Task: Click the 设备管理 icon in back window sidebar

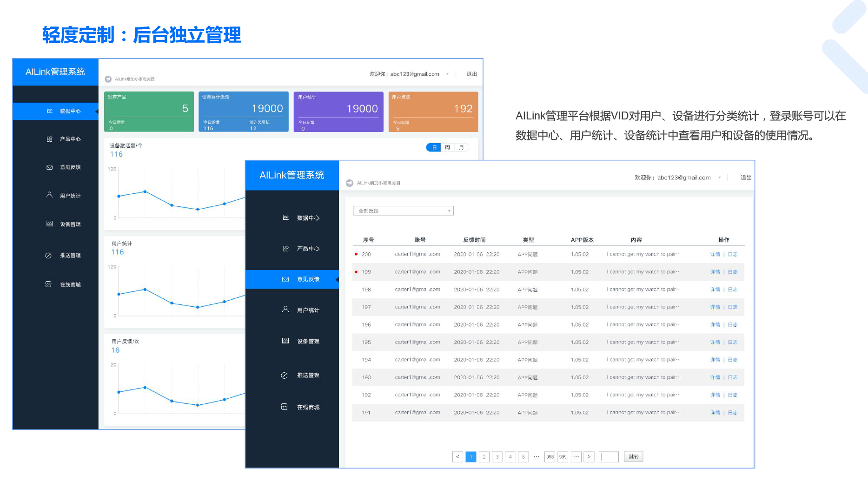Action: (x=49, y=224)
